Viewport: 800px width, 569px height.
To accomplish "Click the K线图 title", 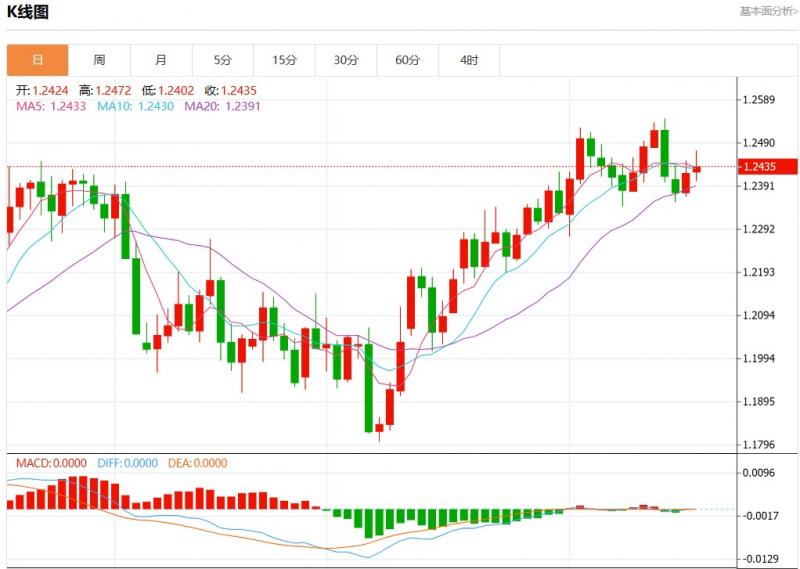I will (28, 12).
